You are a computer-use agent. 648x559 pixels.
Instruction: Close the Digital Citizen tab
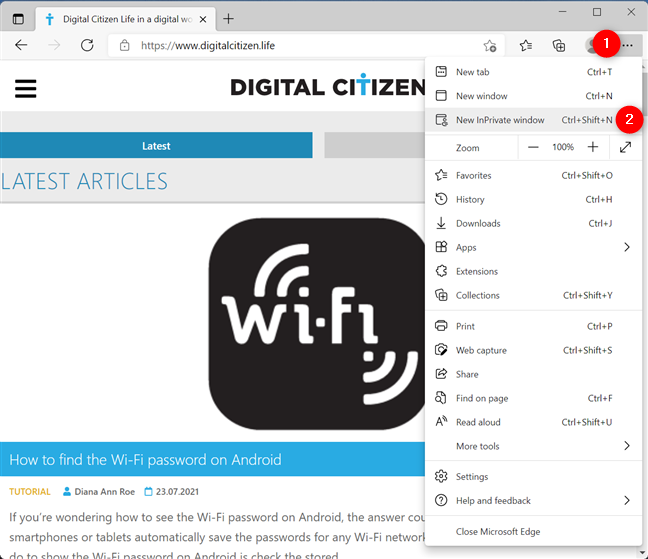tap(203, 19)
